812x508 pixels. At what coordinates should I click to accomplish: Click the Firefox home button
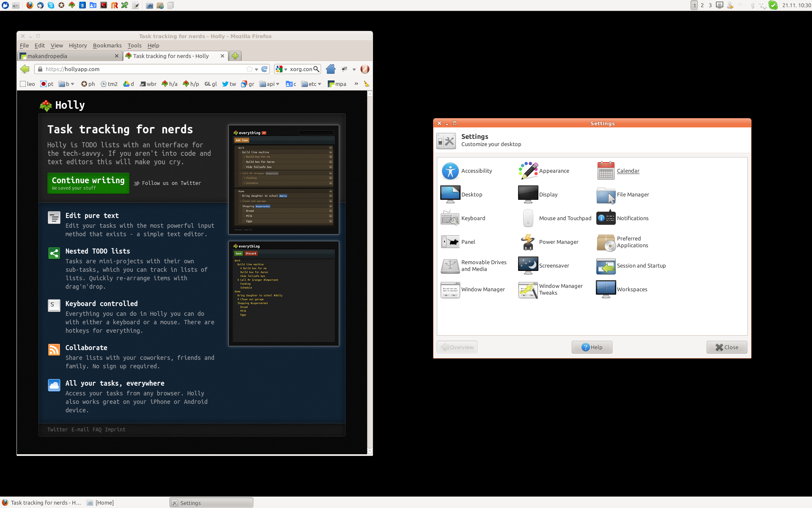point(331,69)
